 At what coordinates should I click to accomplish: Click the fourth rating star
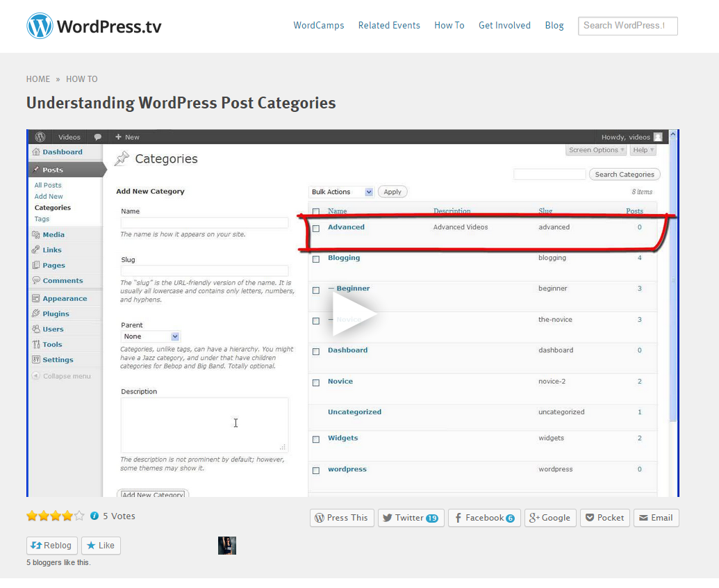click(x=67, y=516)
